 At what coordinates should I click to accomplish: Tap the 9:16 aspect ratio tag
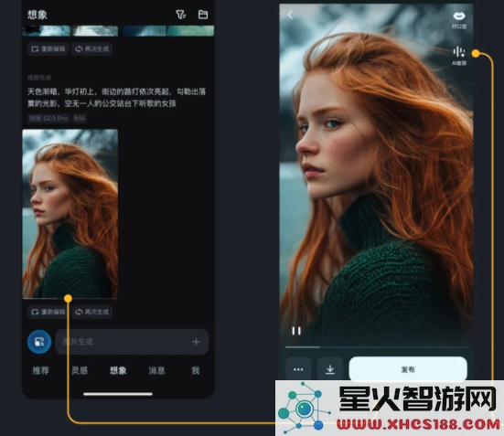pos(80,118)
